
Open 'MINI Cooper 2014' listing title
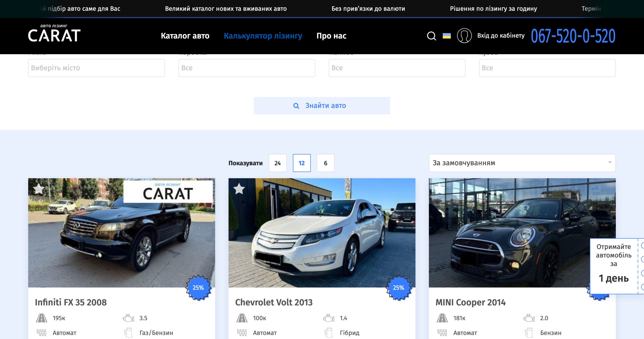point(470,302)
